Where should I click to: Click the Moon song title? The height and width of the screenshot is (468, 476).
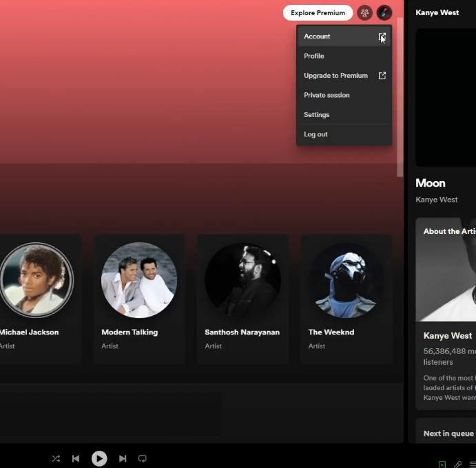431,183
